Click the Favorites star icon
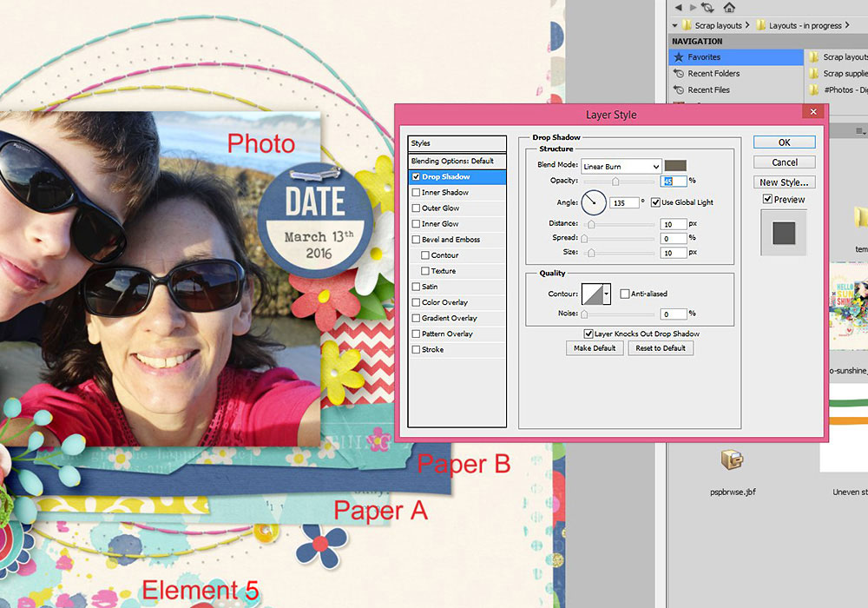The image size is (868, 608). click(x=678, y=57)
